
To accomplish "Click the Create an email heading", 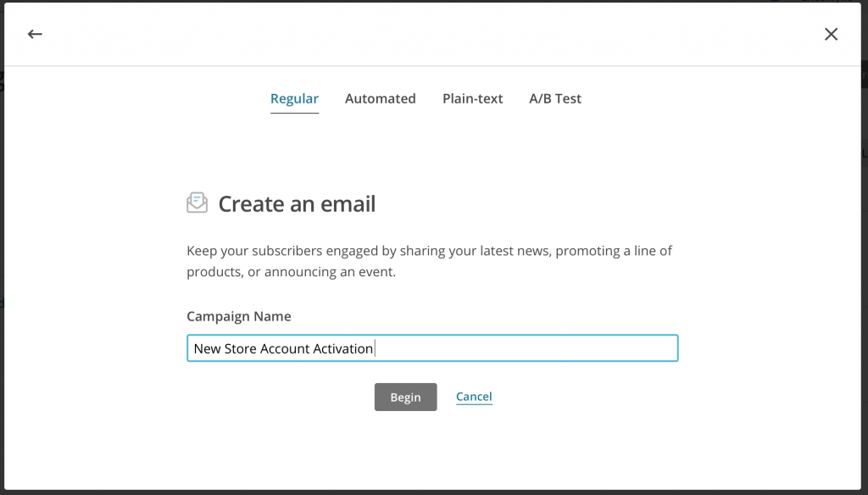I will (297, 204).
